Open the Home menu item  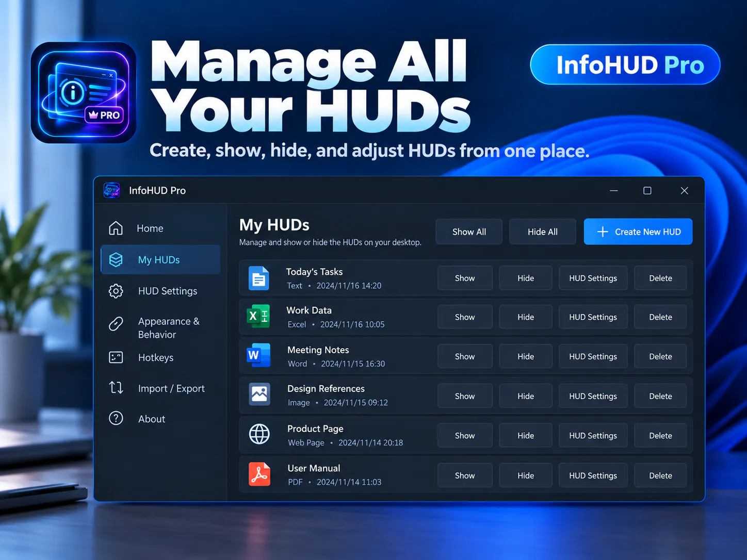[160, 228]
